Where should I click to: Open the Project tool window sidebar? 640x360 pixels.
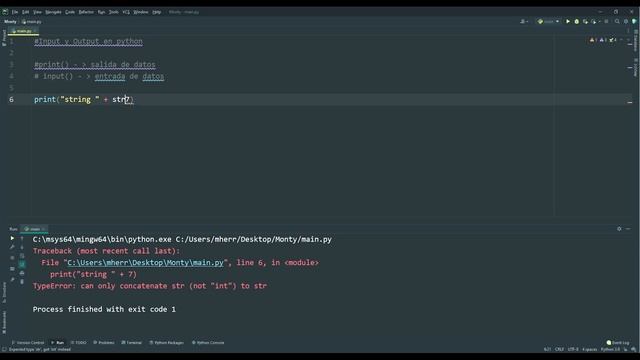(4, 38)
